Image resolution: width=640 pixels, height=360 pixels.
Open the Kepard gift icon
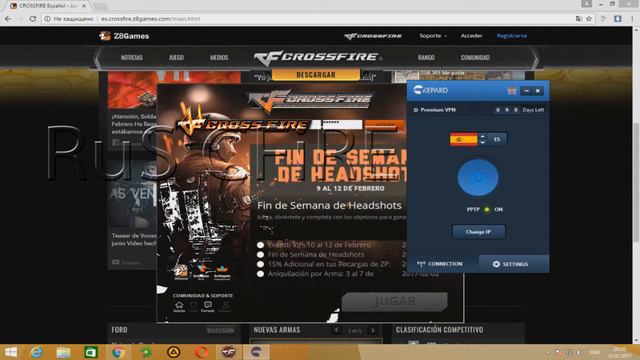coord(512,91)
